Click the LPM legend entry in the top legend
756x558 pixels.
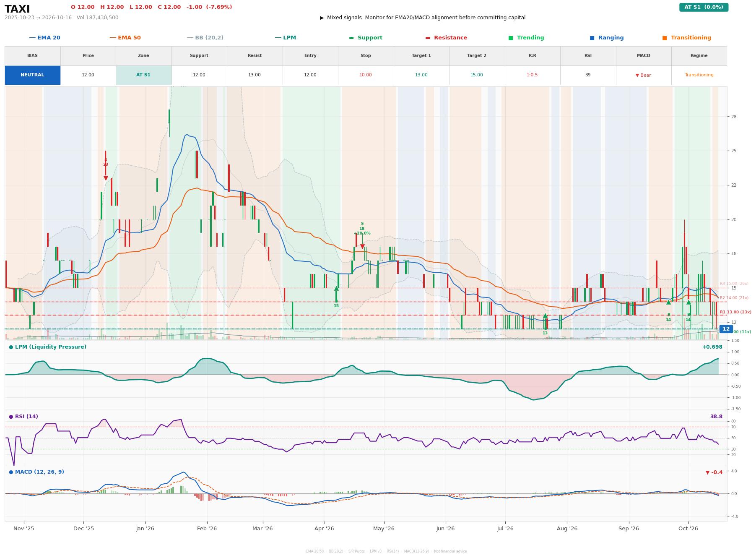coord(285,38)
